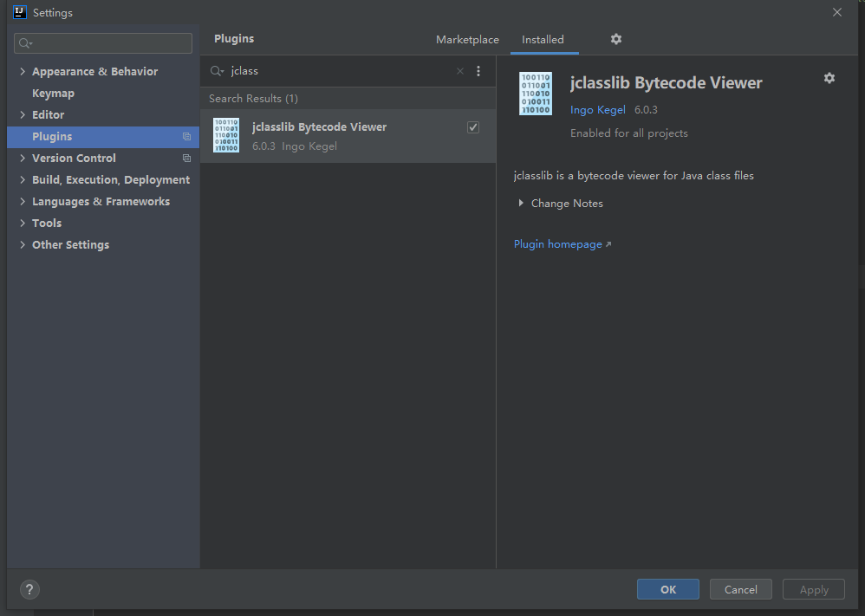The image size is (865, 616).
Task: Click the jclasslib description text
Action: 634,175
